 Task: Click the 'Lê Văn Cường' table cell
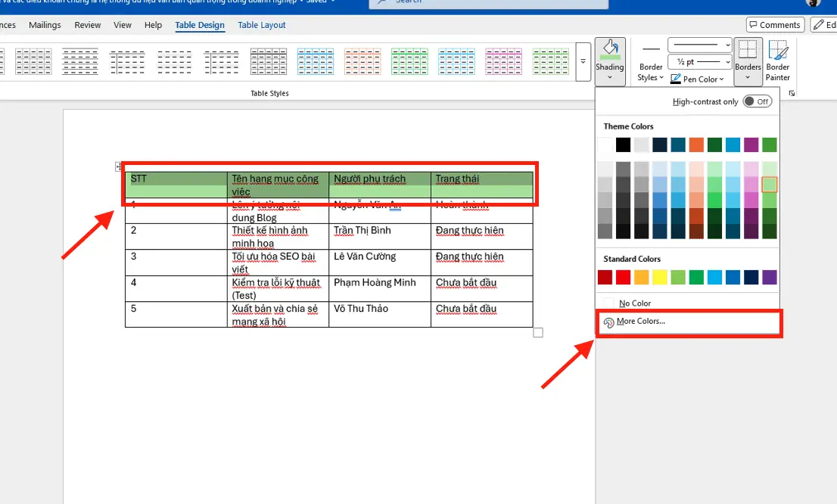[x=365, y=257]
